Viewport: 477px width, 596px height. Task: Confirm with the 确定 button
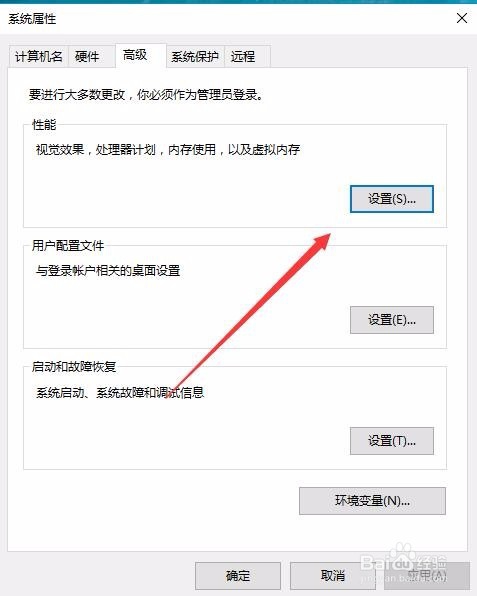tap(238, 576)
